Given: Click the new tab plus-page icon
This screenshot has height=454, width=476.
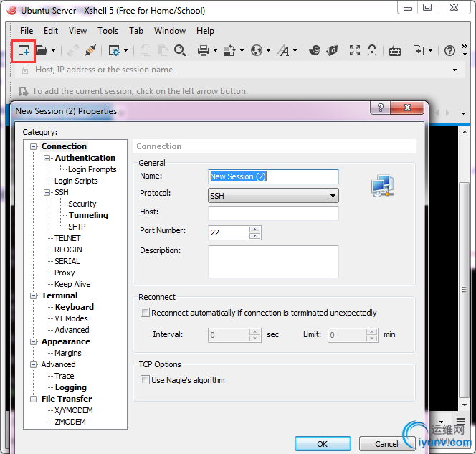Looking at the screenshot, I should (419, 50).
